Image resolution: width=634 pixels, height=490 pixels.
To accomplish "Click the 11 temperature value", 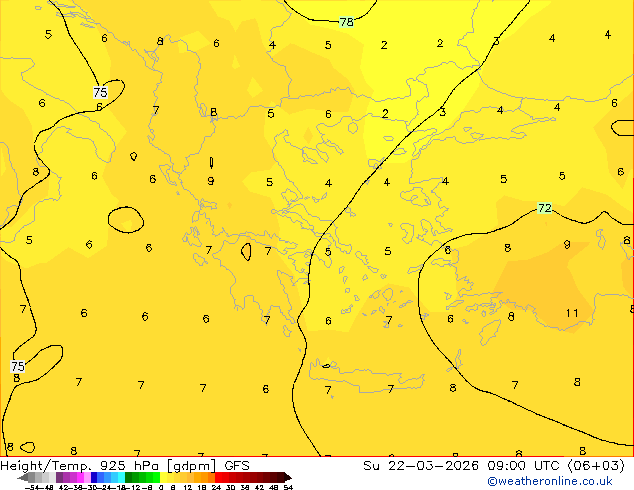I will click(x=572, y=313).
